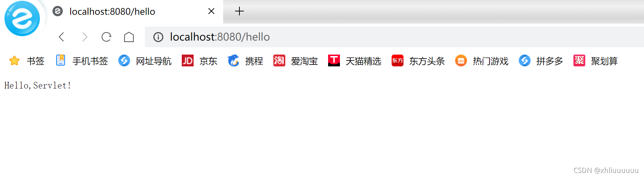Open the 拼多多 bookmark

541,61
